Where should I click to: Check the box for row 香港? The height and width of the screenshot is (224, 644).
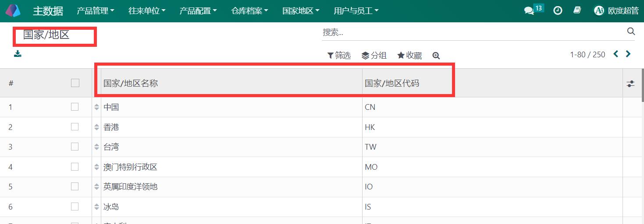75,127
